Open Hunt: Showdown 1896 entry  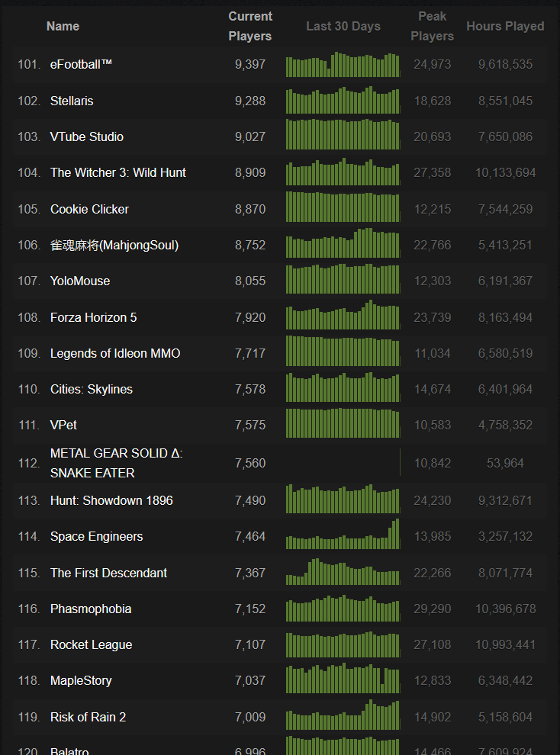tap(111, 500)
